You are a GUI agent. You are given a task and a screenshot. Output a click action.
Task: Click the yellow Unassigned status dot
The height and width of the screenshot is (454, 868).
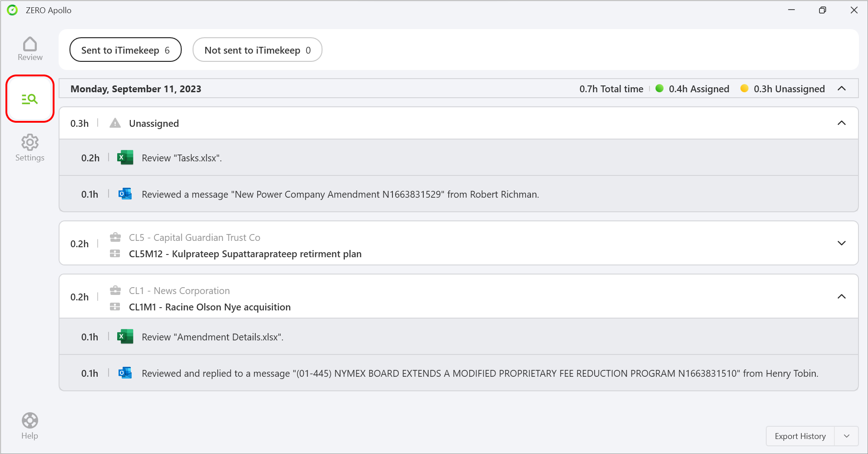(x=744, y=89)
